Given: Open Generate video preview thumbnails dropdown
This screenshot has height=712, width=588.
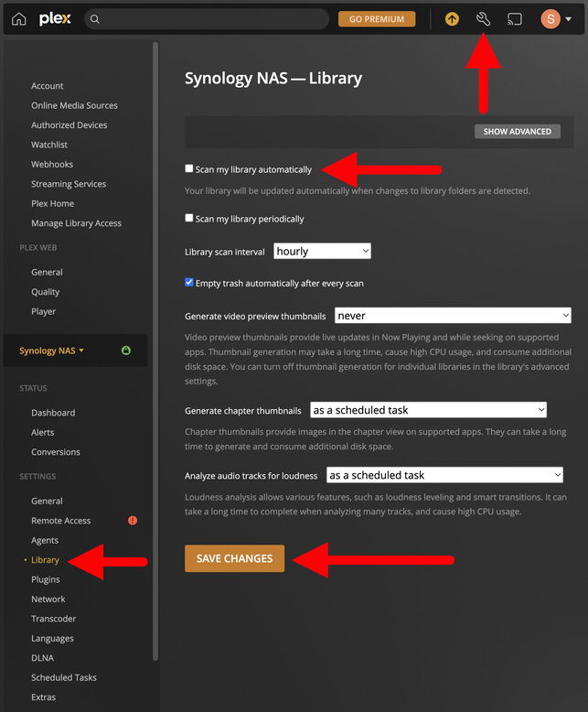Looking at the screenshot, I should pos(453,316).
